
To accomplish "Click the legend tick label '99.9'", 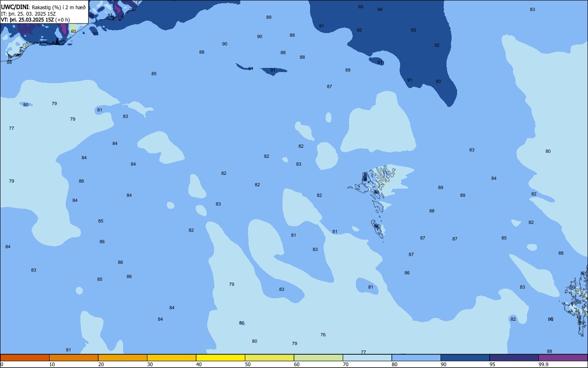I will coord(543,364).
